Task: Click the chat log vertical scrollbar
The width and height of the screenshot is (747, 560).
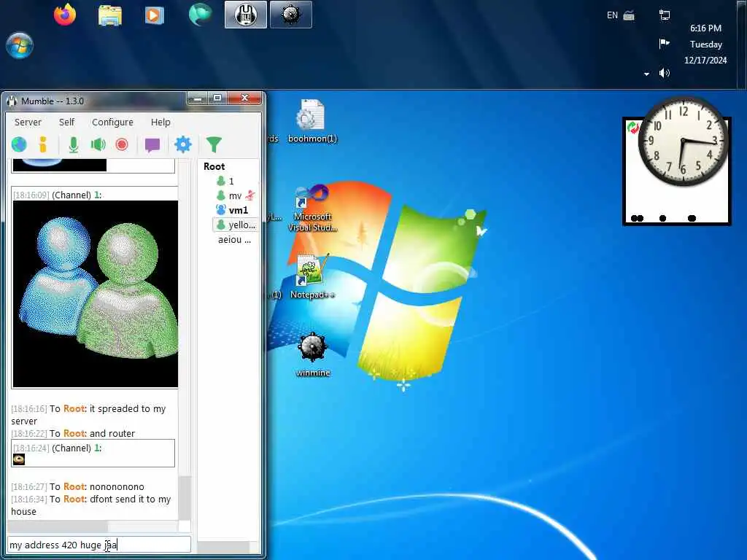Action: pos(185,497)
